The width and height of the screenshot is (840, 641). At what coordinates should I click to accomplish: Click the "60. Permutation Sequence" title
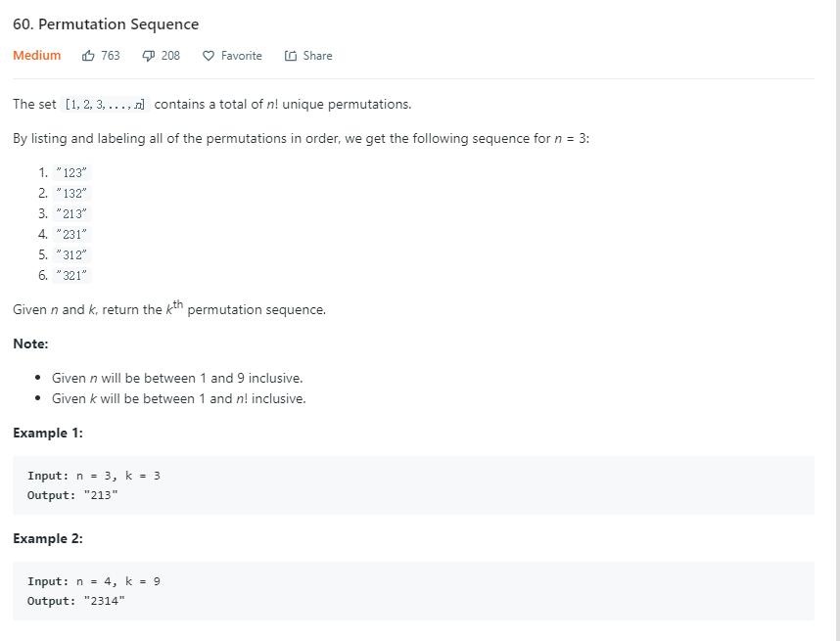106,24
